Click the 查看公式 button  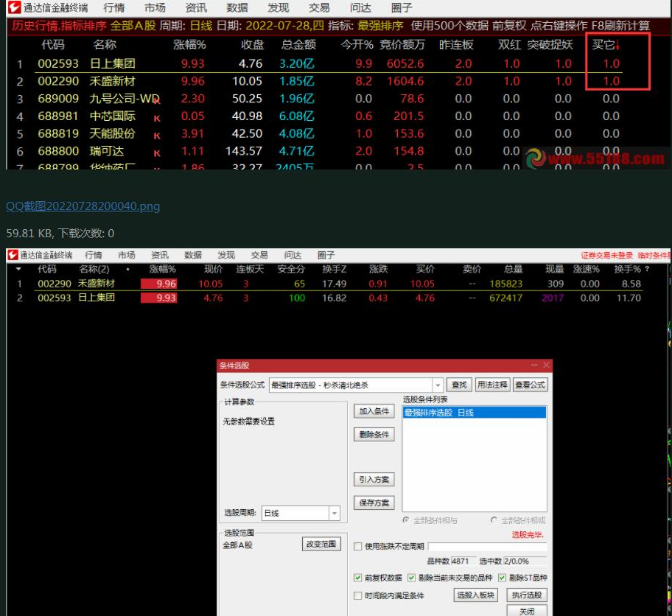[x=530, y=385]
